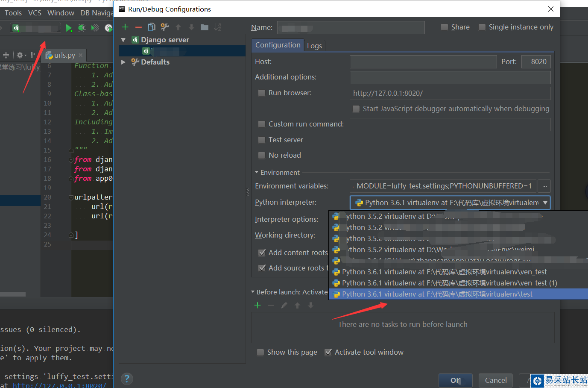Open the Window menu
Viewport: 588px width, 388px height.
[x=61, y=13]
